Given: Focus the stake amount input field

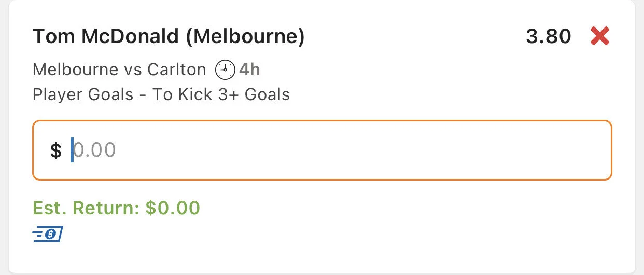Looking at the screenshot, I should pyautogui.click(x=332, y=150).
